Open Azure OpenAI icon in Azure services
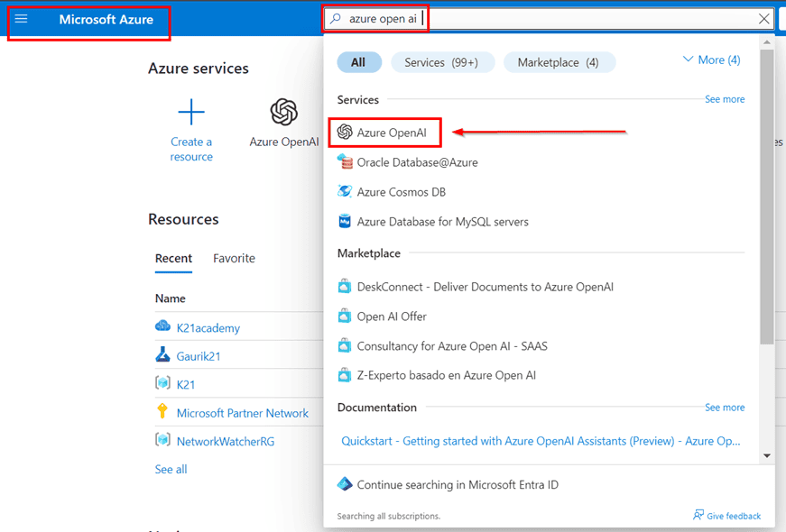Image resolution: width=786 pixels, height=532 pixels. tap(283, 113)
